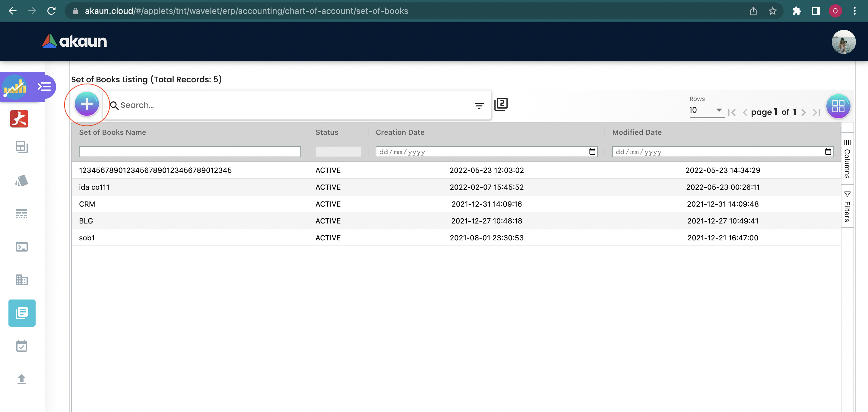Open the red PDF-style applet icon in sidebar

coord(20,119)
